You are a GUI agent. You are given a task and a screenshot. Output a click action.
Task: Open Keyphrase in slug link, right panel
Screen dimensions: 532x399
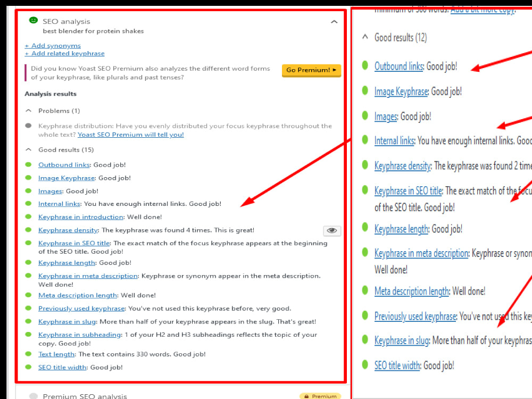[402, 340]
